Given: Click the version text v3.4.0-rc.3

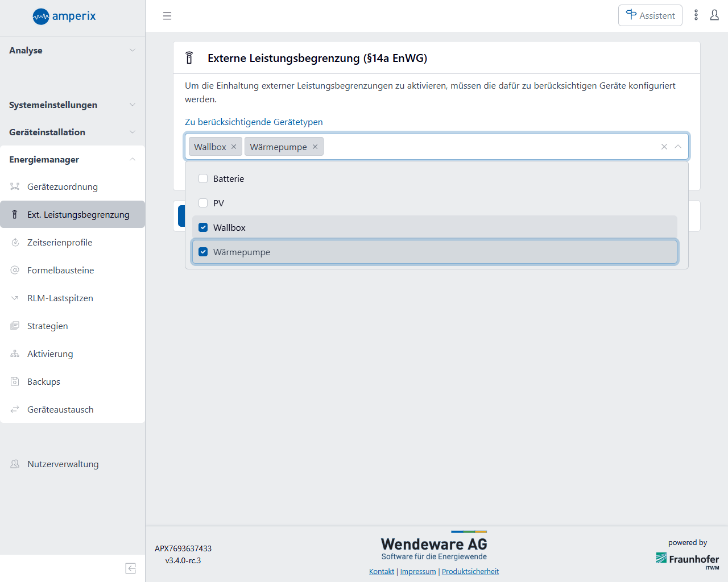Looking at the screenshot, I should click(183, 560).
